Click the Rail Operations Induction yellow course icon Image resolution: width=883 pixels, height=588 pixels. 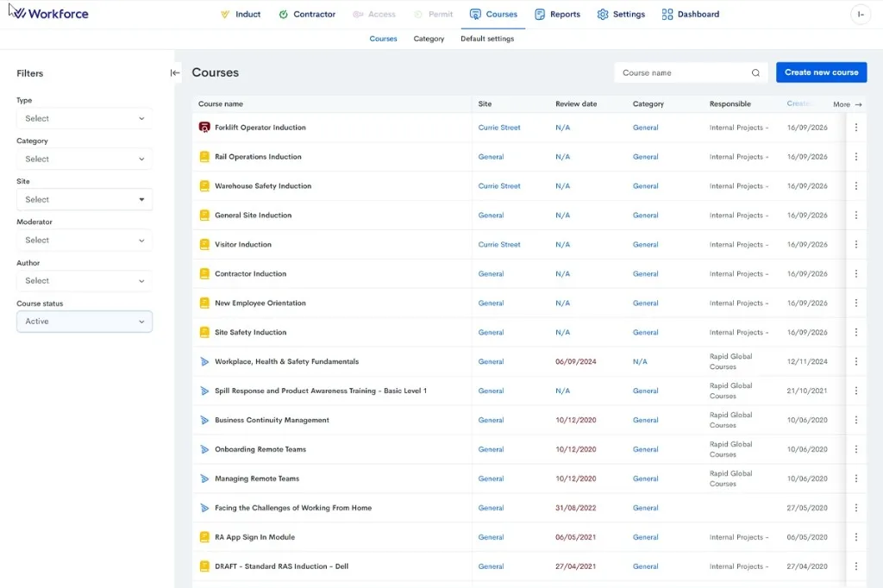[204, 157]
